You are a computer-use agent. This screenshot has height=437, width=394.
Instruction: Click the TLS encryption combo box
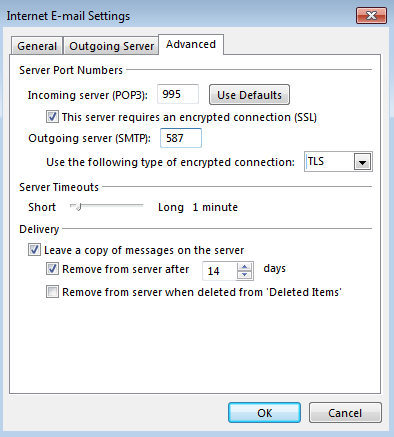point(338,162)
